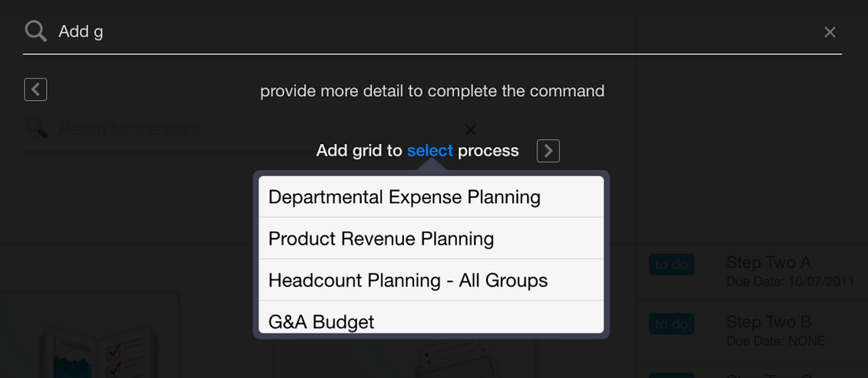Advance with the right chevron after process
Screen dimensions: 868x378
coord(548,151)
